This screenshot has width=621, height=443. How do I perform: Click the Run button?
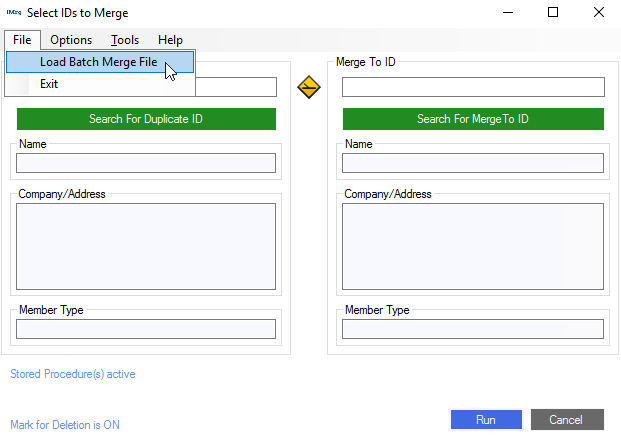(486, 420)
